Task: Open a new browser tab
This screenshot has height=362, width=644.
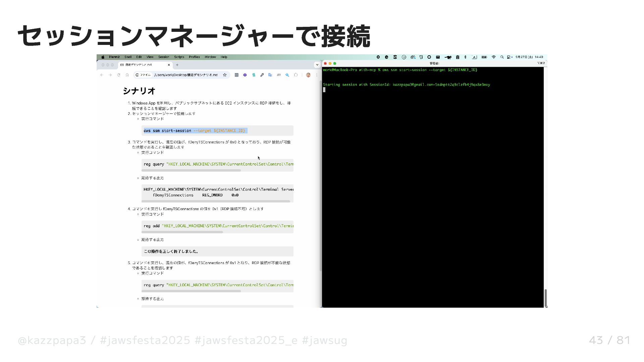Action: 177,65
